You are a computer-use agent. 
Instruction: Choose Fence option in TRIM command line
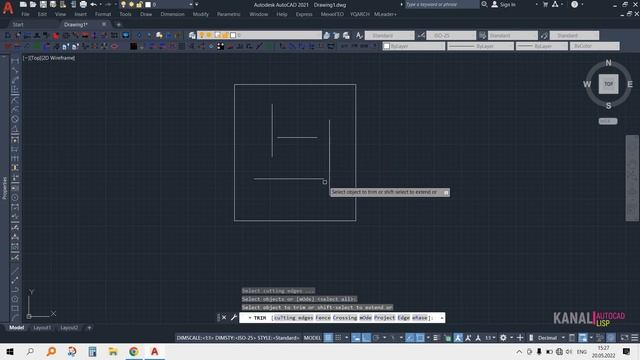pos(323,318)
